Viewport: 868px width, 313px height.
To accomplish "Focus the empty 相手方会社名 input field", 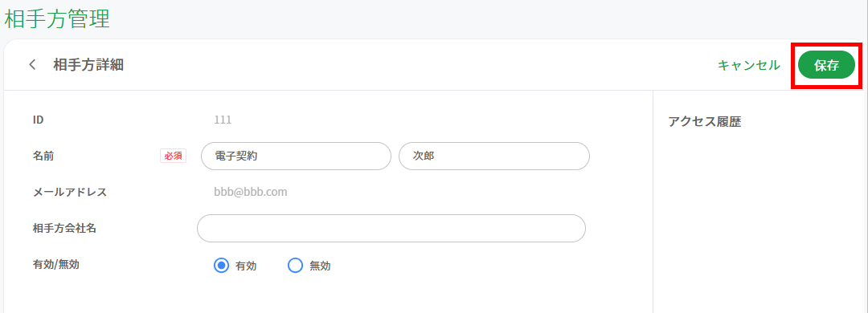I will pyautogui.click(x=391, y=229).
